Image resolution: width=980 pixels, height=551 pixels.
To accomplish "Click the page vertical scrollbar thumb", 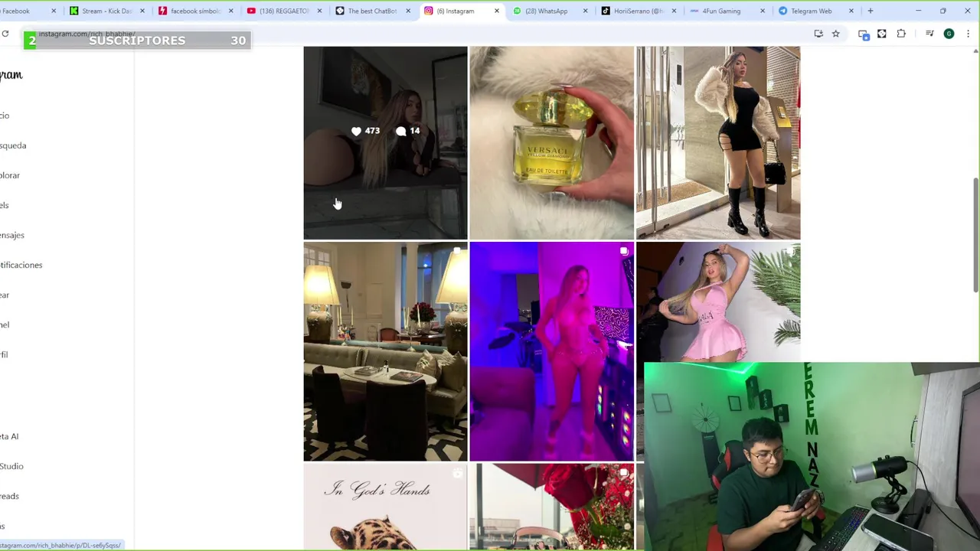I will [x=975, y=233].
